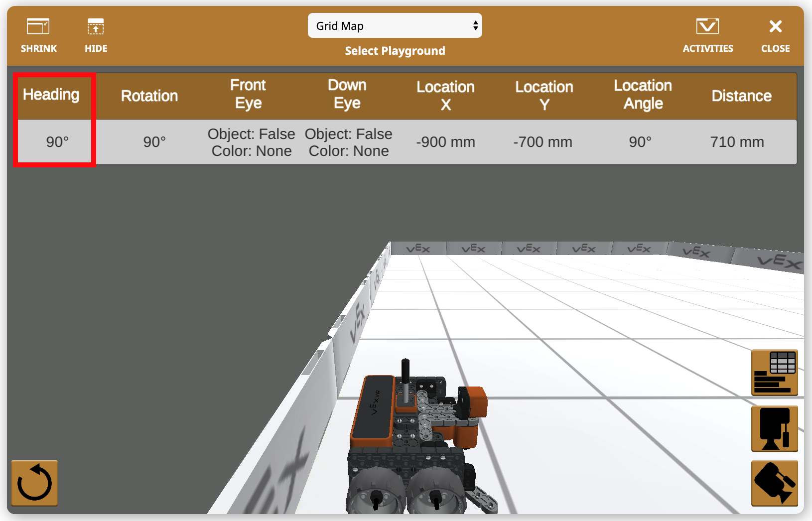Click the Rotation column header

pyautogui.click(x=149, y=96)
